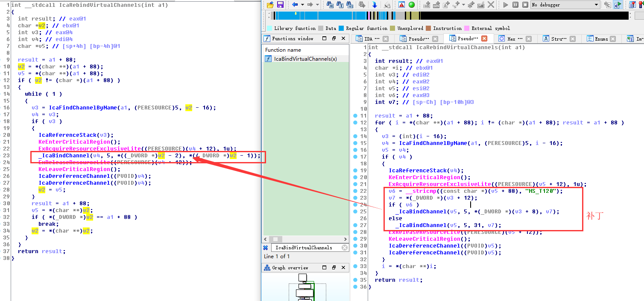
Task: Close the active Pseudocode tab
Action: pos(484,39)
